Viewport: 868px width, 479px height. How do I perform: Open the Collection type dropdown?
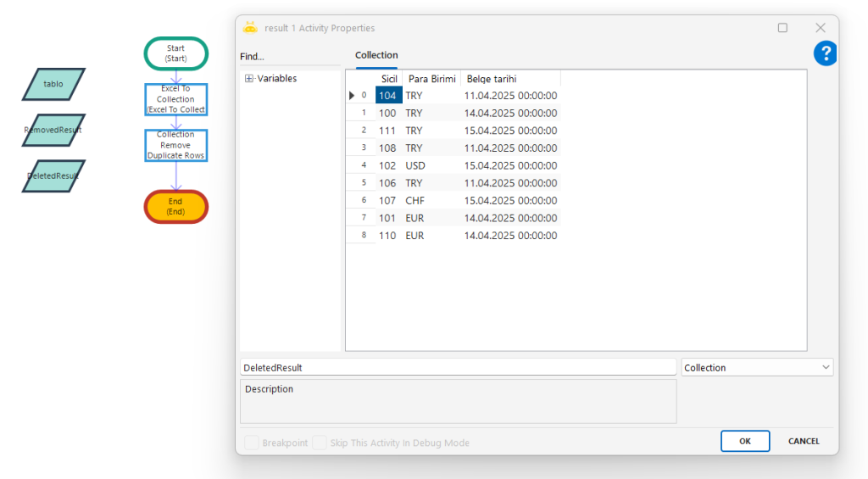click(757, 368)
